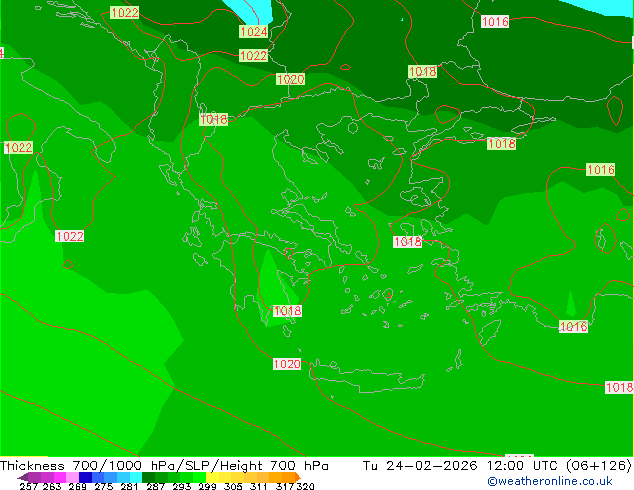634x490 pixels.
Task: Click the date text 'Tu 24-02-2026 12:00 UTC'
Action: [460, 466]
